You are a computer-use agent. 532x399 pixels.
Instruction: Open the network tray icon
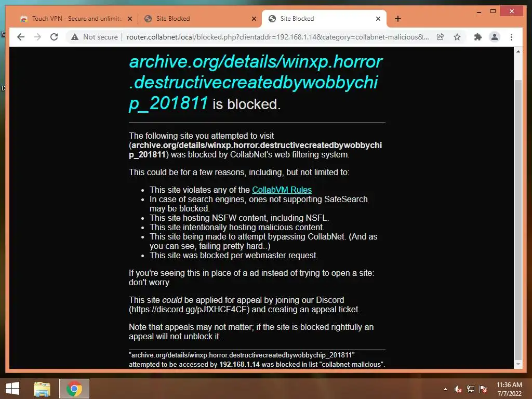point(471,389)
